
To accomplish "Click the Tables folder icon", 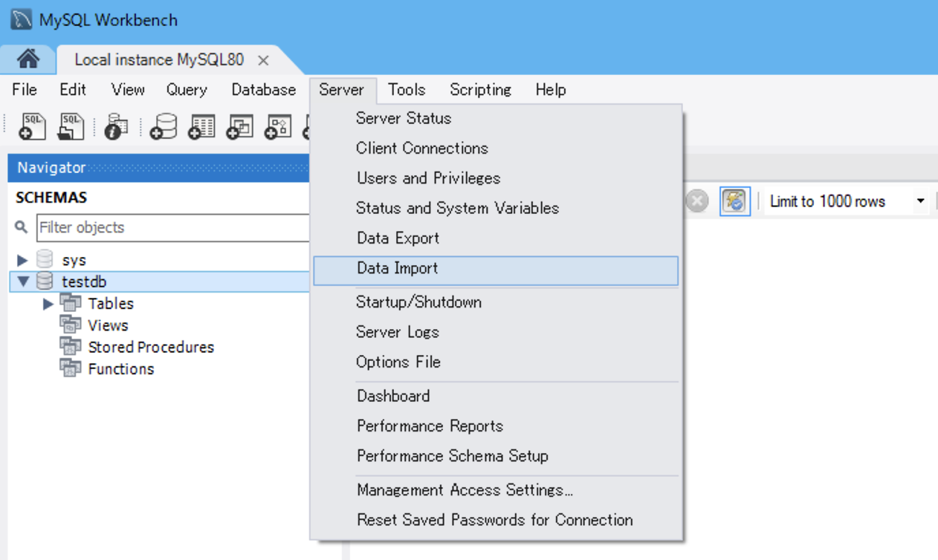I will [x=71, y=303].
